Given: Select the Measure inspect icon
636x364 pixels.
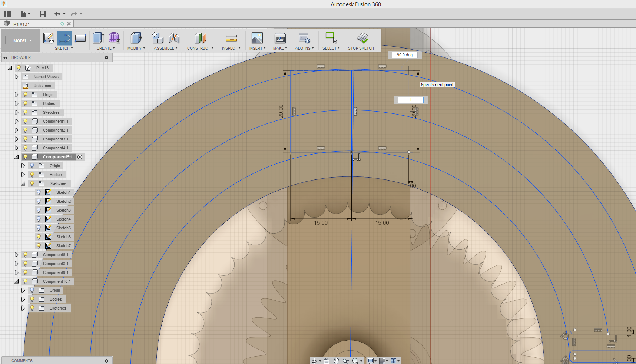Looking at the screenshot, I should coord(231,38).
